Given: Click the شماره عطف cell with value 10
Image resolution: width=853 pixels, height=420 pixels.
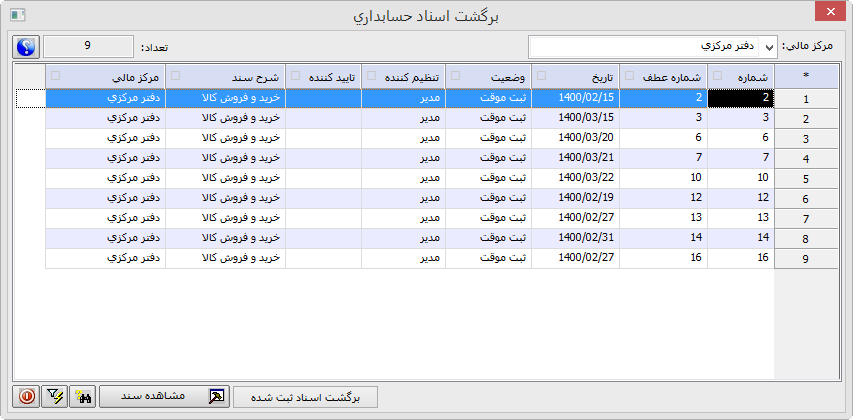Looking at the screenshot, I should (x=664, y=178).
